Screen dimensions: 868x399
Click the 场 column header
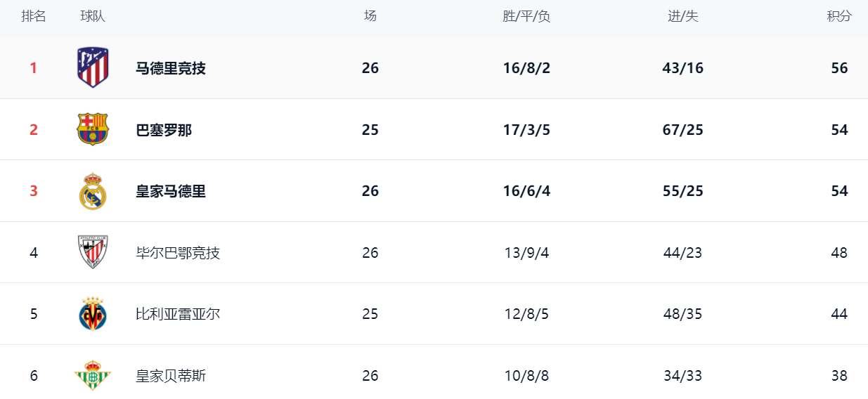[370, 16]
